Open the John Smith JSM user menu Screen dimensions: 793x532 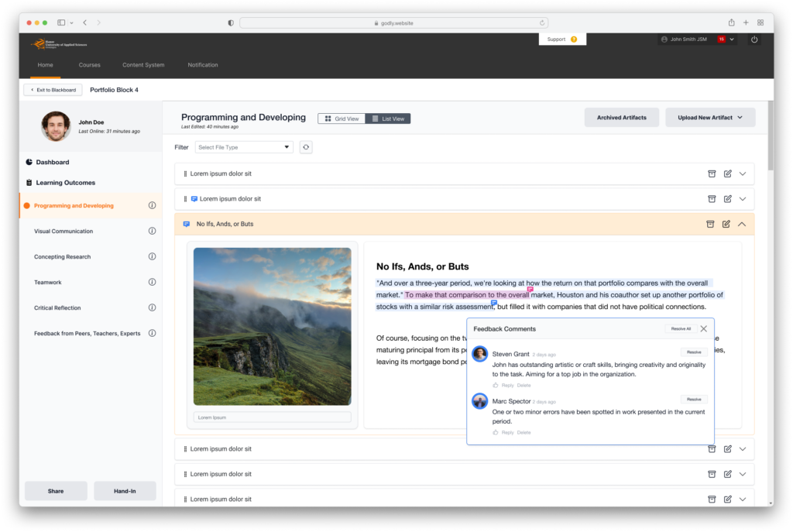(698, 39)
